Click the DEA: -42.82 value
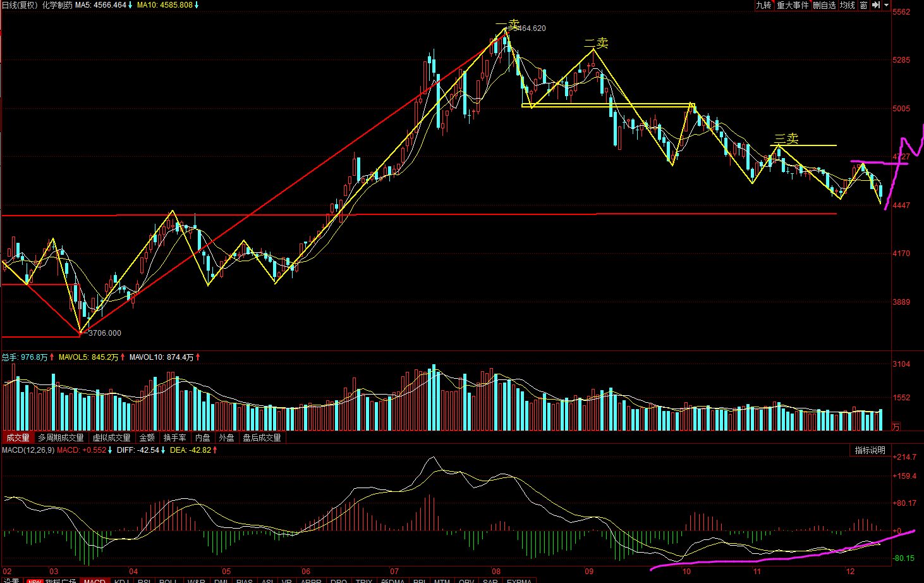Image resolution: width=924 pixels, height=583 pixels. click(190, 450)
